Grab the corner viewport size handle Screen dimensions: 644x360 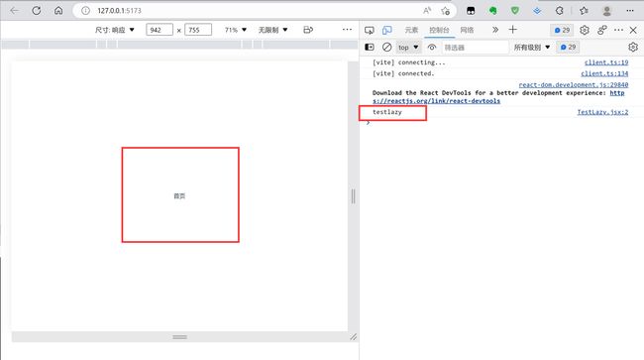[x=354, y=337]
